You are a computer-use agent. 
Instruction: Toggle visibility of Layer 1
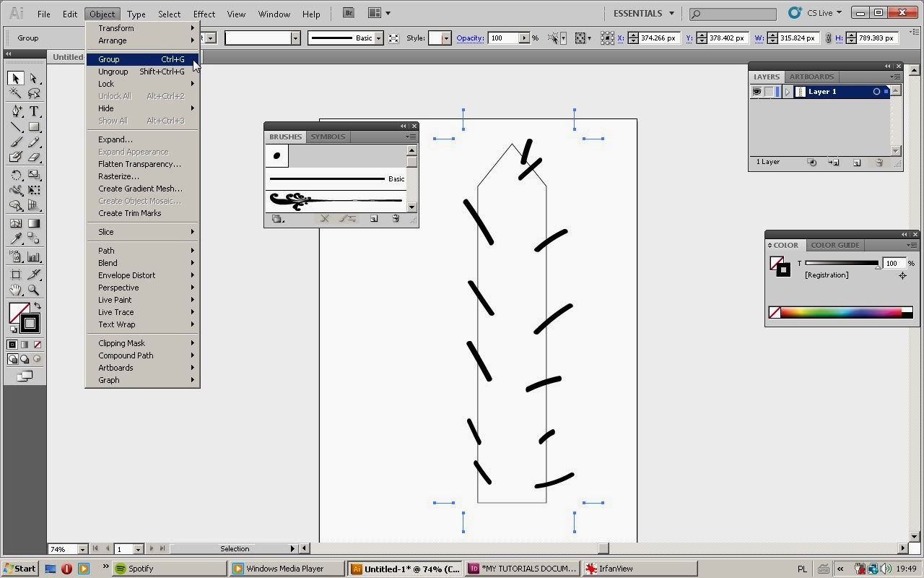[757, 92]
